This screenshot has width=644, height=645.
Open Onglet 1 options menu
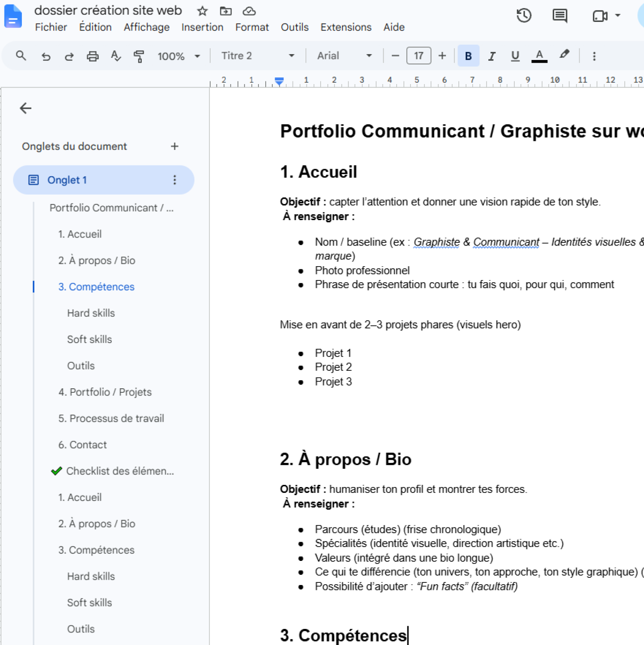(x=174, y=180)
